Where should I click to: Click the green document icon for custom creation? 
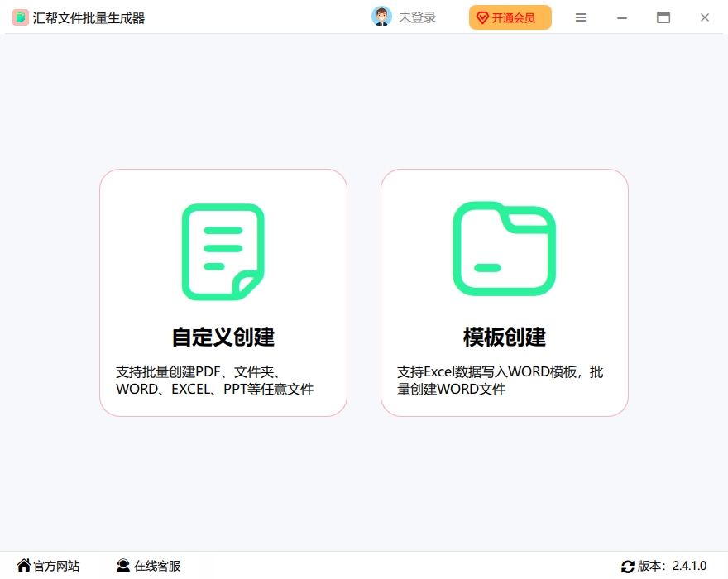pyautogui.click(x=223, y=252)
